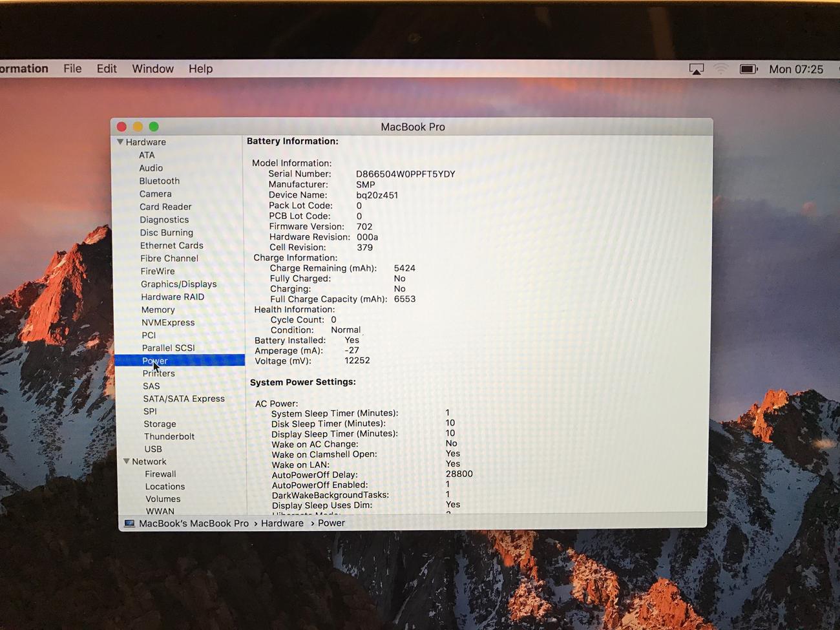Click the battery status icon
The width and height of the screenshot is (840, 630).
point(748,69)
